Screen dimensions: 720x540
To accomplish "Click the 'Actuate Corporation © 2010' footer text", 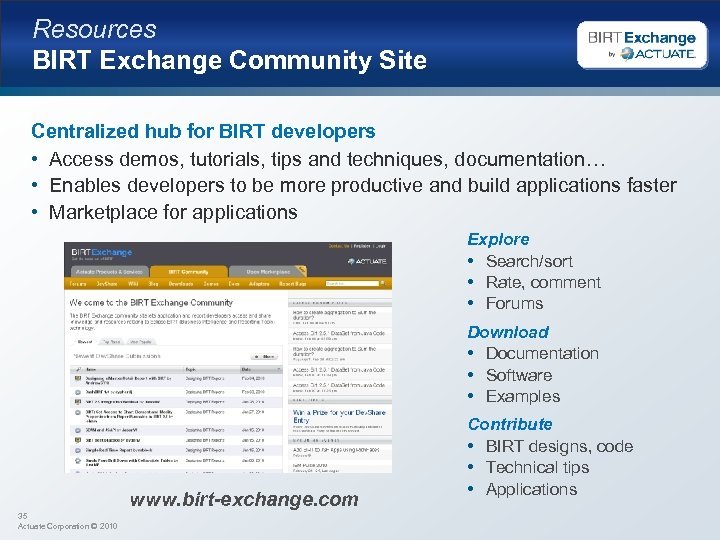I will pos(68,526).
